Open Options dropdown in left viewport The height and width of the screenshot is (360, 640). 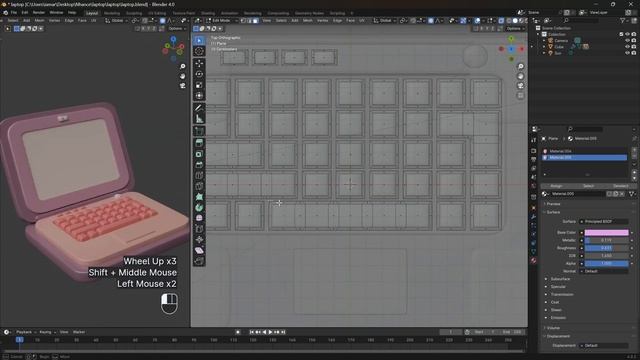[177, 29]
